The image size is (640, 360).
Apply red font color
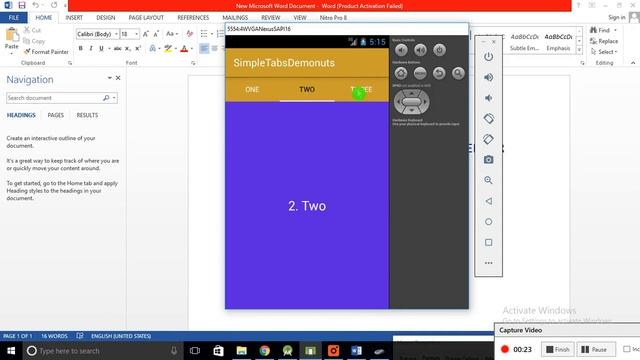pos(184,49)
